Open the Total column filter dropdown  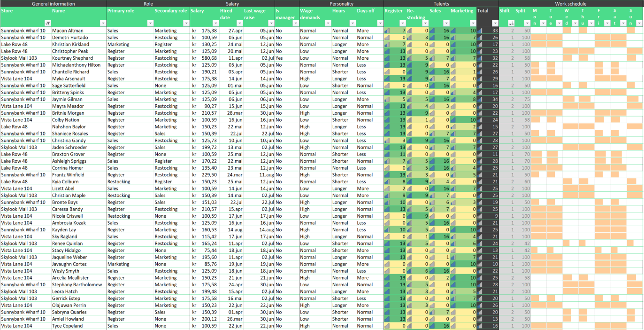pos(495,23)
